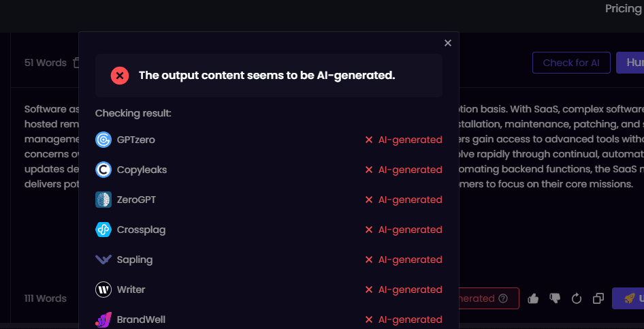Click the red X beside Crossplag result

tap(369, 230)
